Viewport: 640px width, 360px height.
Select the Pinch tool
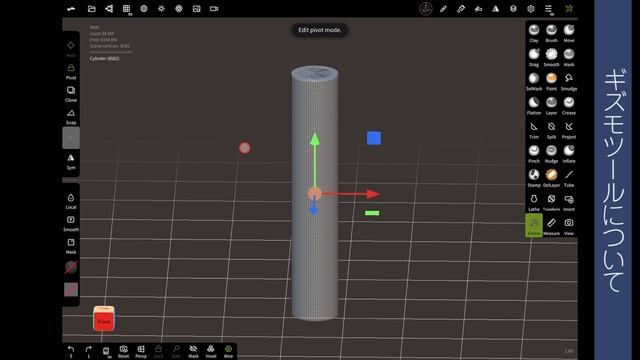pyautogui.click(x=534, y=154)
